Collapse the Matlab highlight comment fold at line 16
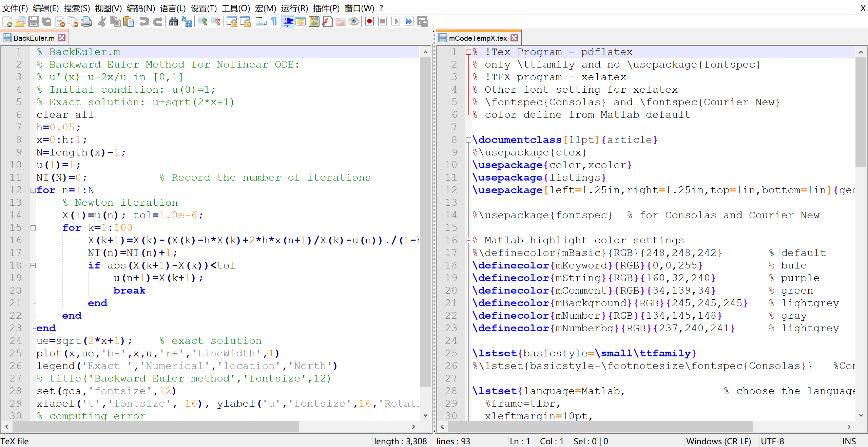868x447 pixels. (468, 241)
